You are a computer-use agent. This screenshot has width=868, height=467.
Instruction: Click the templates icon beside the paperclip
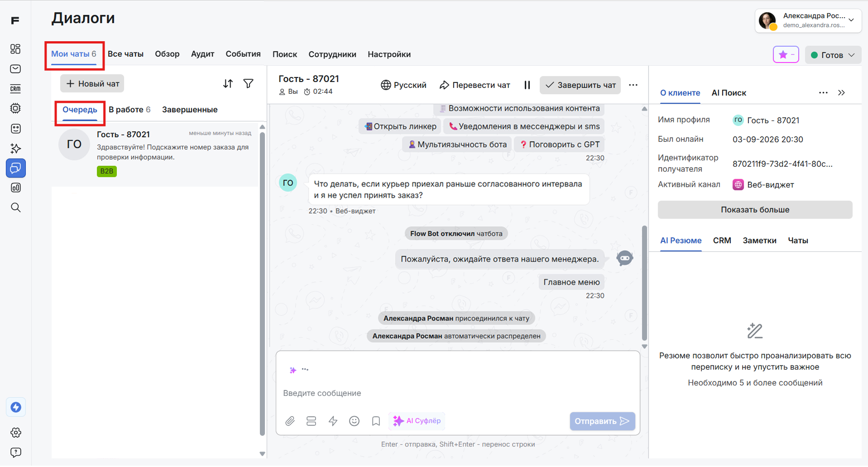click(x=311, y=421)
